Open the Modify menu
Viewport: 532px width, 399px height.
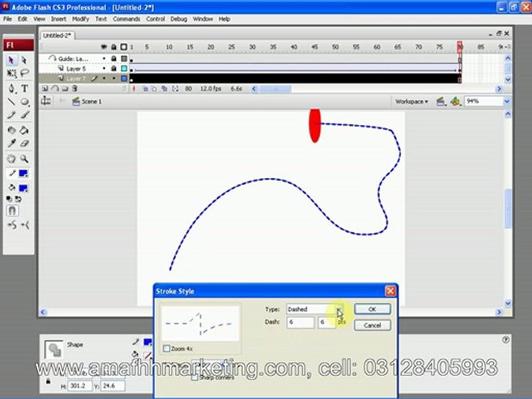coord(81,19)
